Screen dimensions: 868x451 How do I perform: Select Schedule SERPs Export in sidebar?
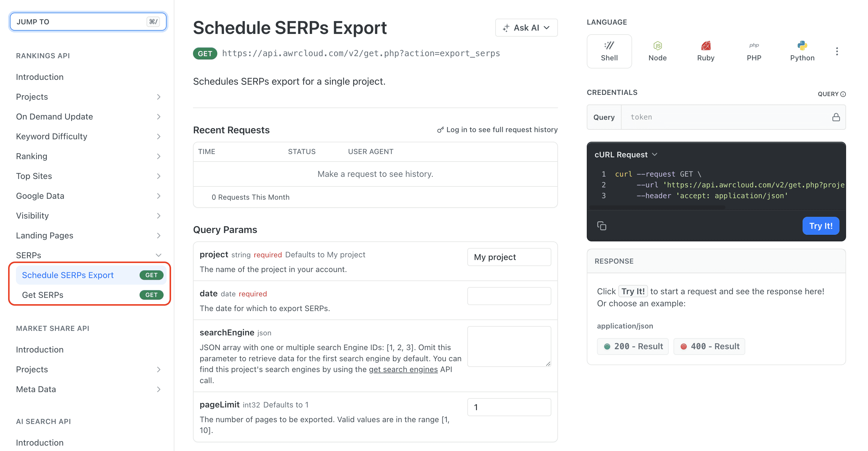coord(68,275)
